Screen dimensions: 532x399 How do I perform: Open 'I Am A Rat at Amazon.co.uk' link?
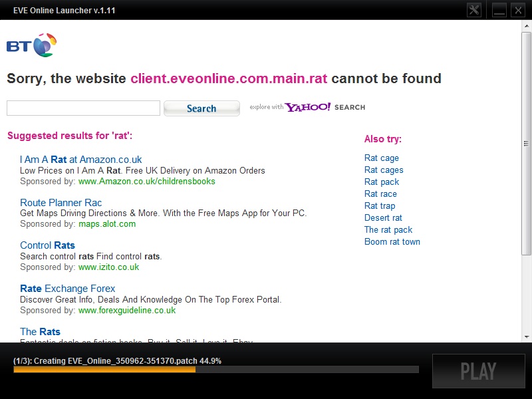pyautogui.click(x=80, y=160)
